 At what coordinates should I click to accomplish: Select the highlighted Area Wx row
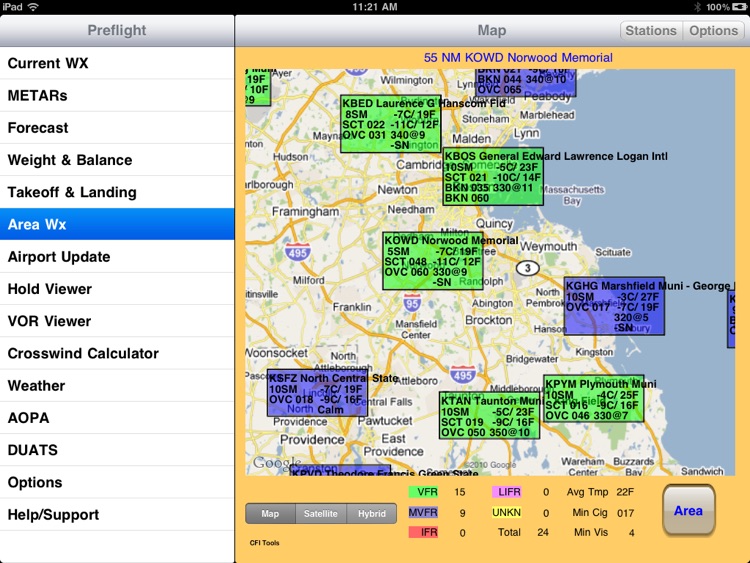[117, 224]
